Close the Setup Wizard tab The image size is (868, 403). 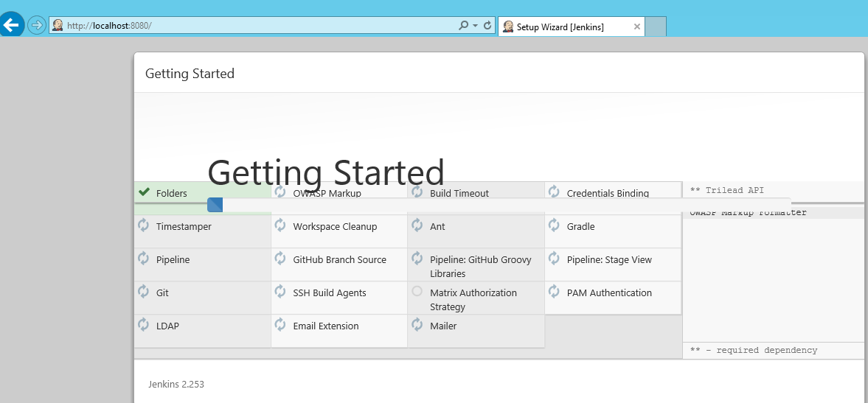(x=636, y=27)
